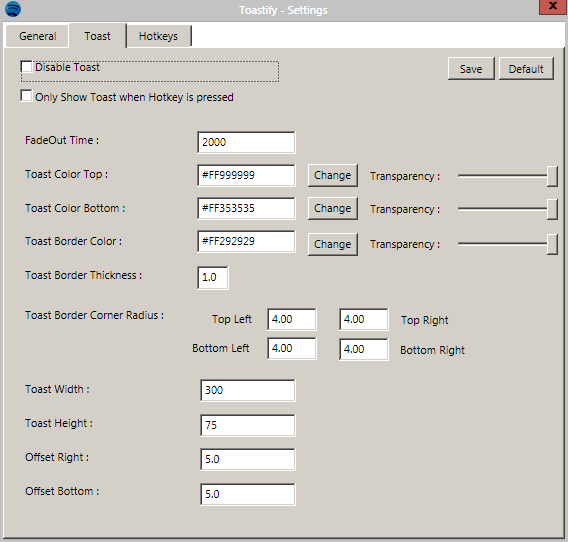Click the 'Toast Color Bottom :' label

75,208
